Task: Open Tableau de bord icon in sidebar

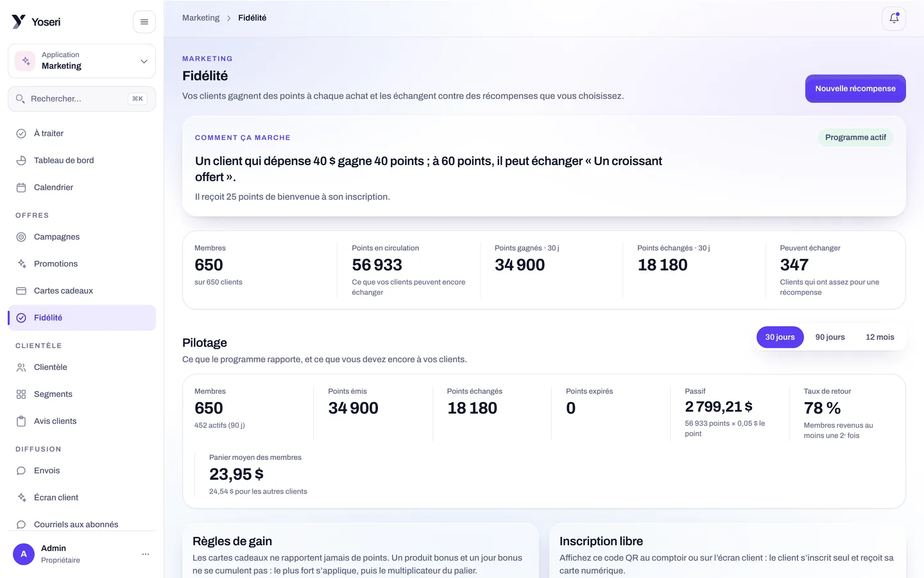Action: [21, 161]
